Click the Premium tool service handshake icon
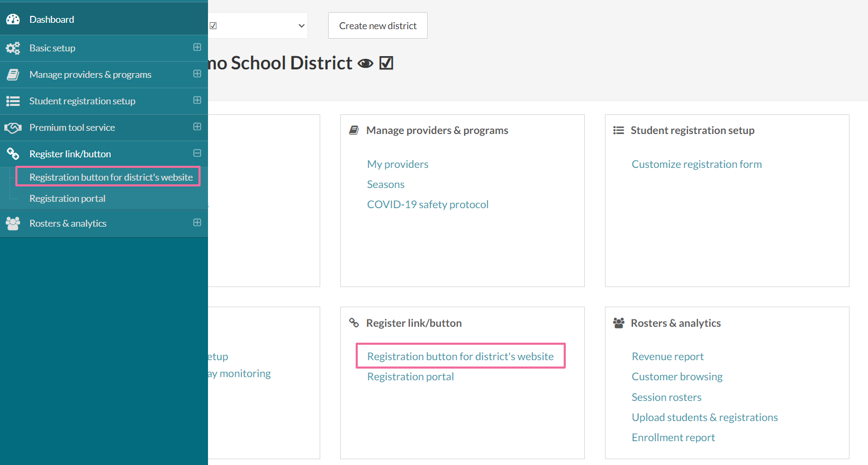 click(x=13, y=128)
